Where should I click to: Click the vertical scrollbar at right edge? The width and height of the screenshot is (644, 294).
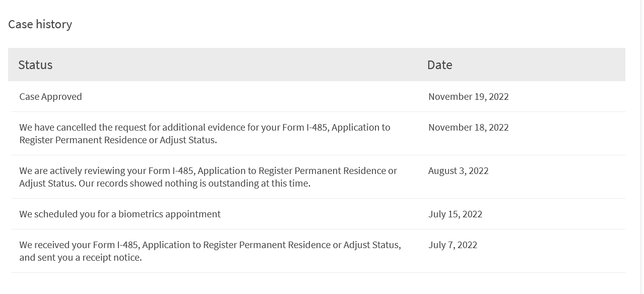click(642, 147)
